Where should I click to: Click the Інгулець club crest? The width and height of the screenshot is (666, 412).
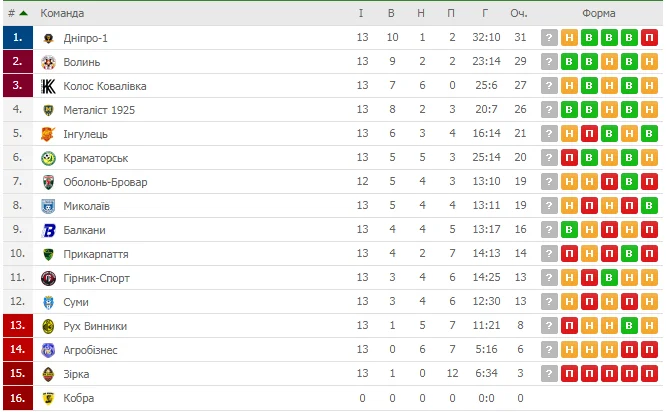tap(48, 134)
